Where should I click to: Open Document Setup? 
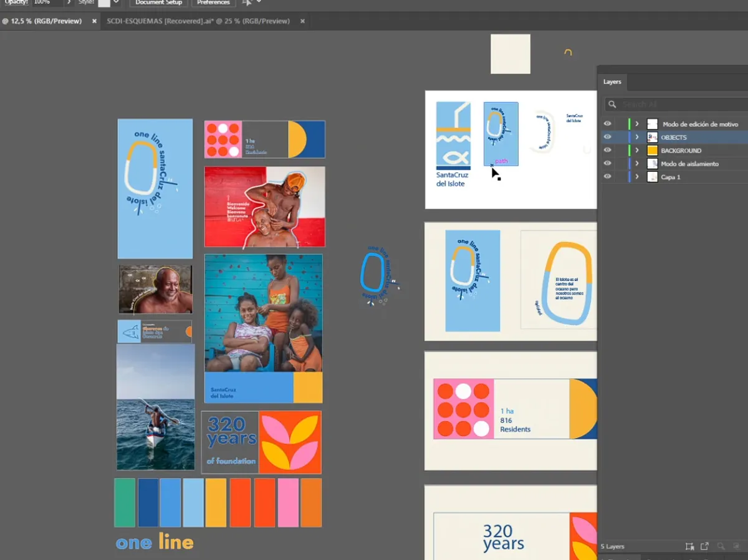tap(158, 2)
